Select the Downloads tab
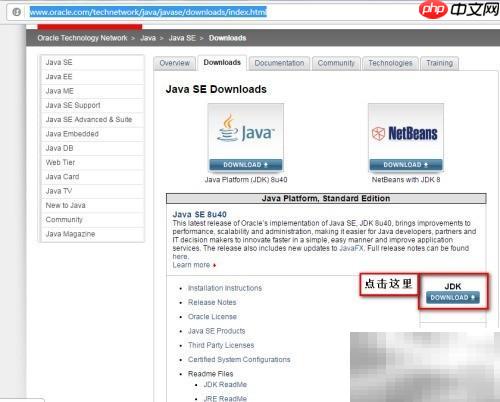This screenshot has width=500, height=402. pos(222,63)
